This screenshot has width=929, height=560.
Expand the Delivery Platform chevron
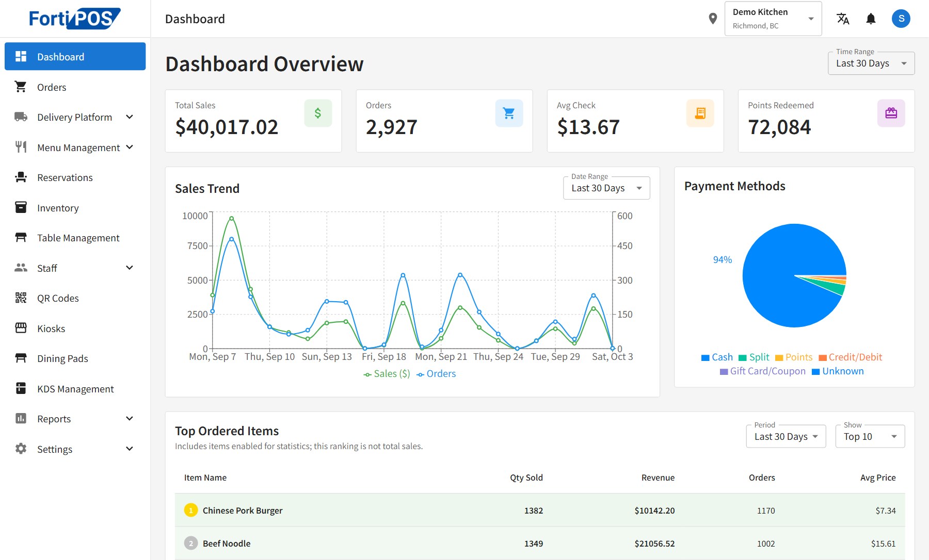click(x=130, y=117)
